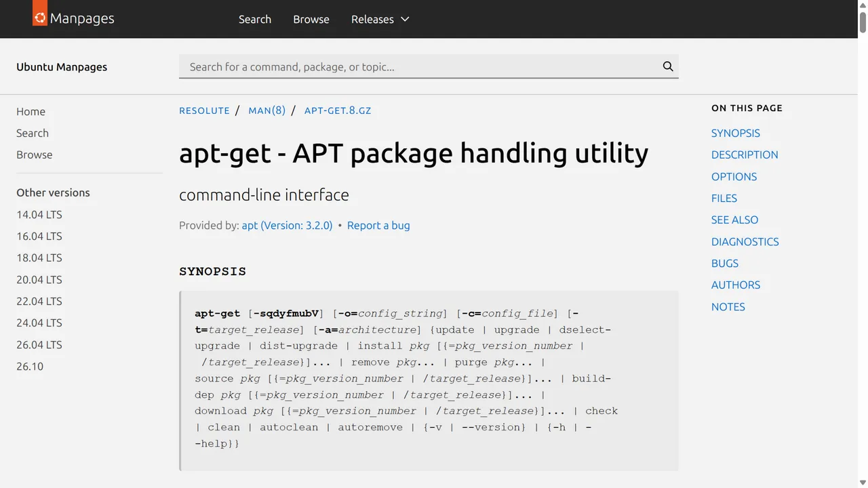Click the scrollbar up arrow
The image size is (868, 488).
863,5
